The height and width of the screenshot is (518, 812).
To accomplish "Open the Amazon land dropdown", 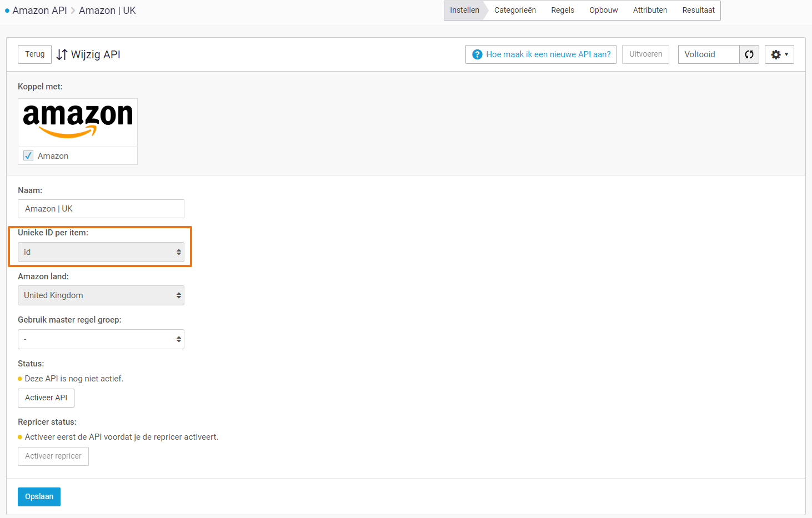I will pos(101,295).
